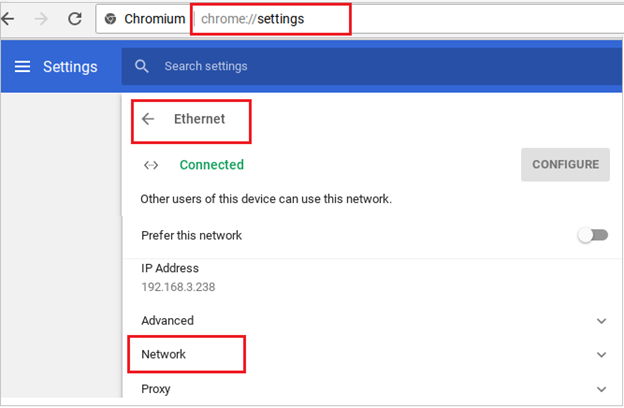
Task: Expand the Network section chevron
Action: click(x=601, y=355)
